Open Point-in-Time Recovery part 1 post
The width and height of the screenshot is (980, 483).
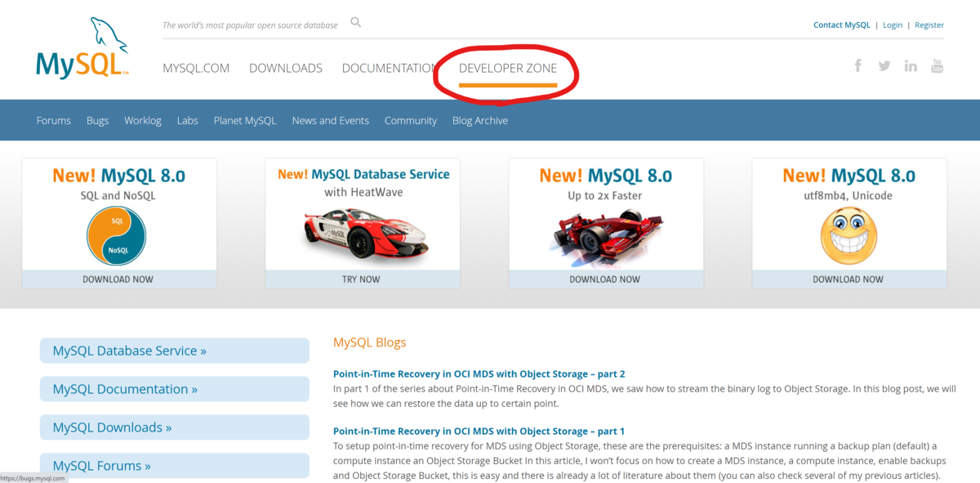click(479, 431)
